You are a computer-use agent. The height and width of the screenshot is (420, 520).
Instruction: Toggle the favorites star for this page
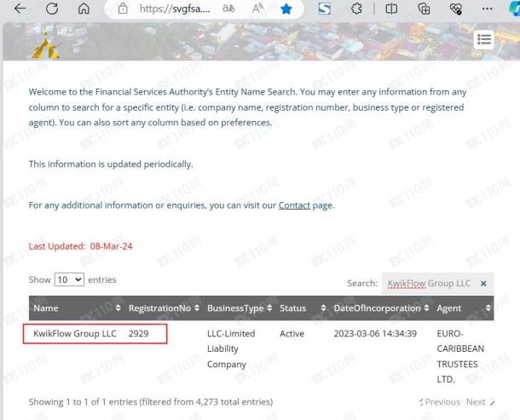click(286, 9)
